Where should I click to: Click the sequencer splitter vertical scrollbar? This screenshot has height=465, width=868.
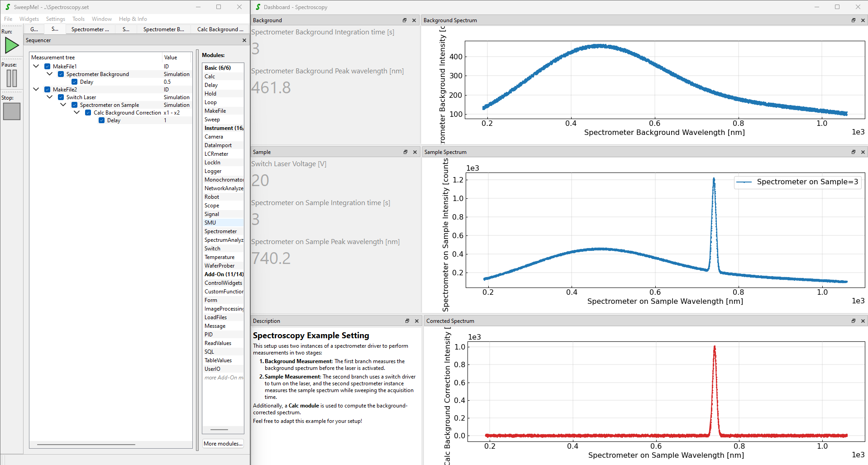[x=197, y=250]
